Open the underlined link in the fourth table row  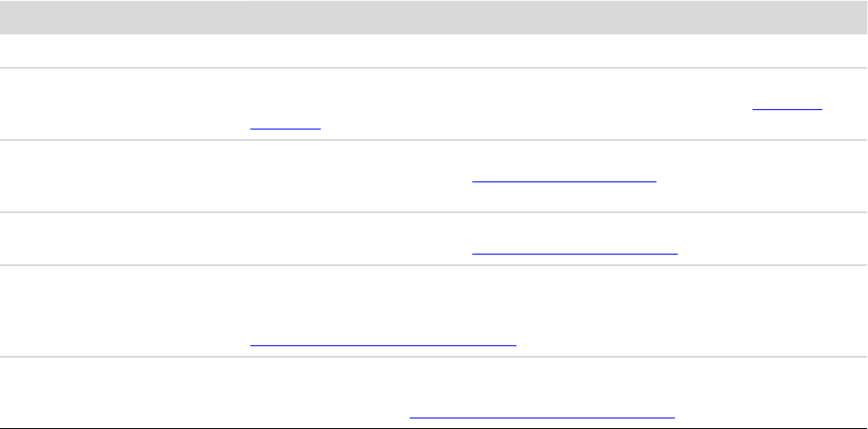tap(575, 251)
